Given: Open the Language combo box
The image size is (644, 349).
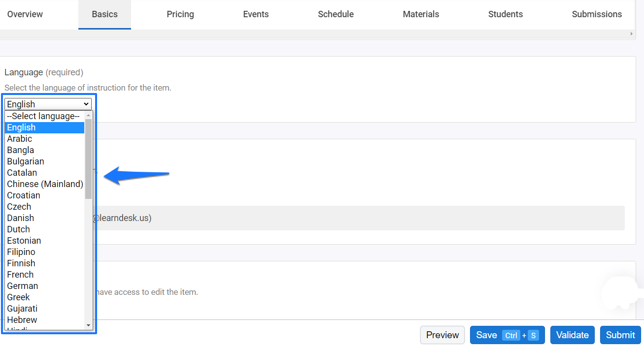Looking at the screenshot, I should [47, 104].
